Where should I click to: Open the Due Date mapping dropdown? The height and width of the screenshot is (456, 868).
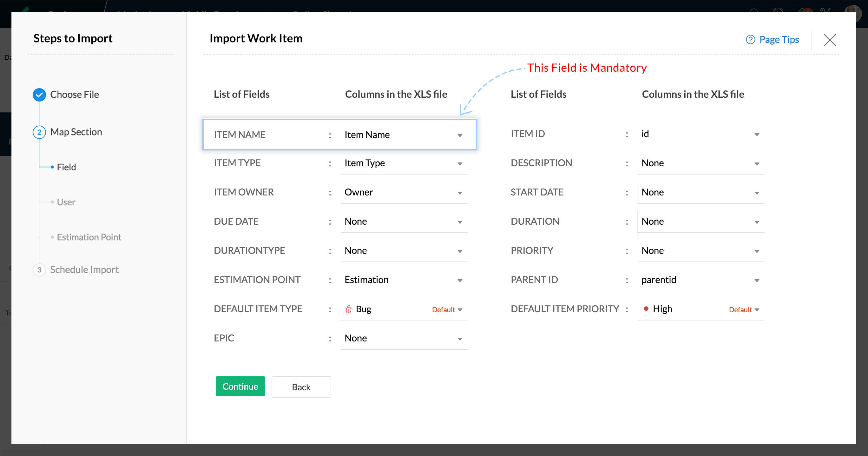[x=460, y=222]
